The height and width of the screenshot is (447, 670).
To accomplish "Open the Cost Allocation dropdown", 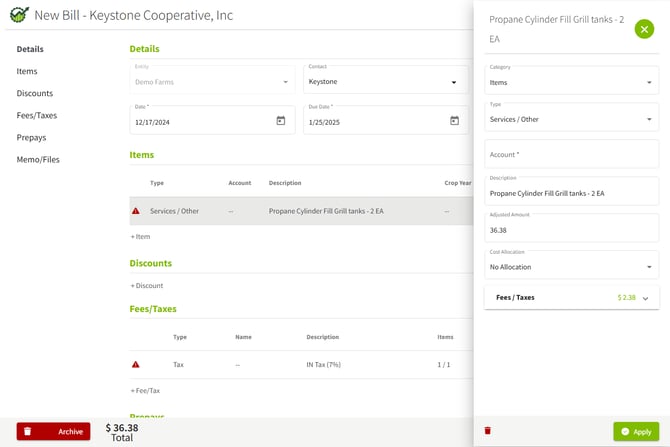I will point(571,266).
